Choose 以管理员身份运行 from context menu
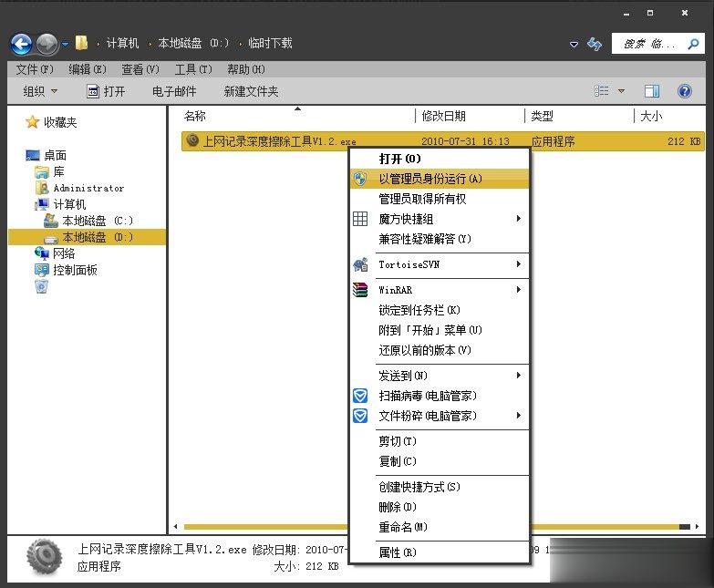This screenshot has width=714, height=588. point(430,179)
